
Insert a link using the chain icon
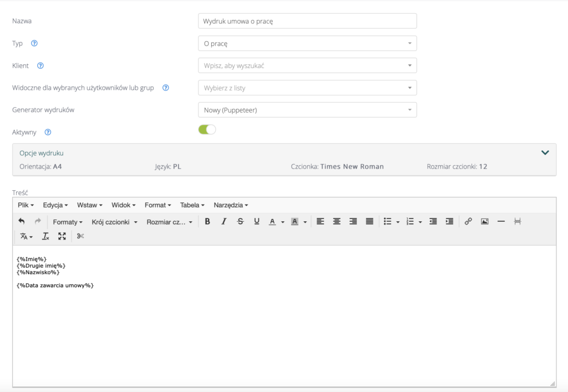click(468, 221)
